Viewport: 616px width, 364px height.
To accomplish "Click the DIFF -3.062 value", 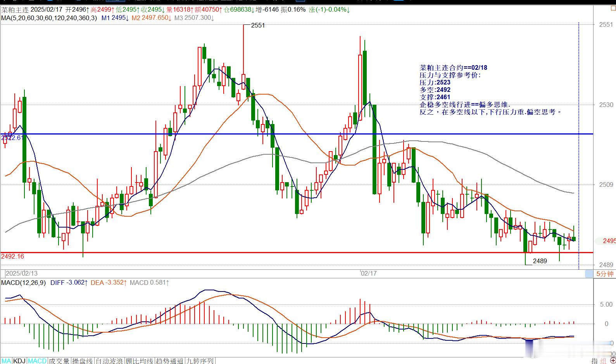I will point(69,283).
